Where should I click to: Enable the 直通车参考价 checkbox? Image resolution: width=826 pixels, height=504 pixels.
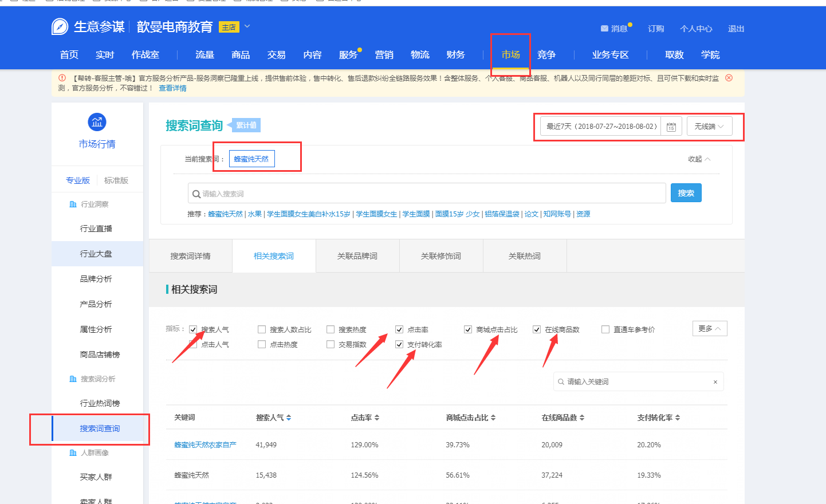click(x=605, y=329)
